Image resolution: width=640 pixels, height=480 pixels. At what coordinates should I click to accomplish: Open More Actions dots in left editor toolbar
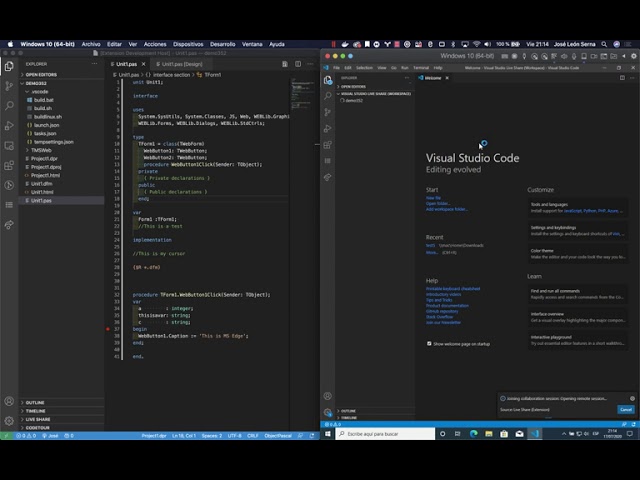(310, 64)
